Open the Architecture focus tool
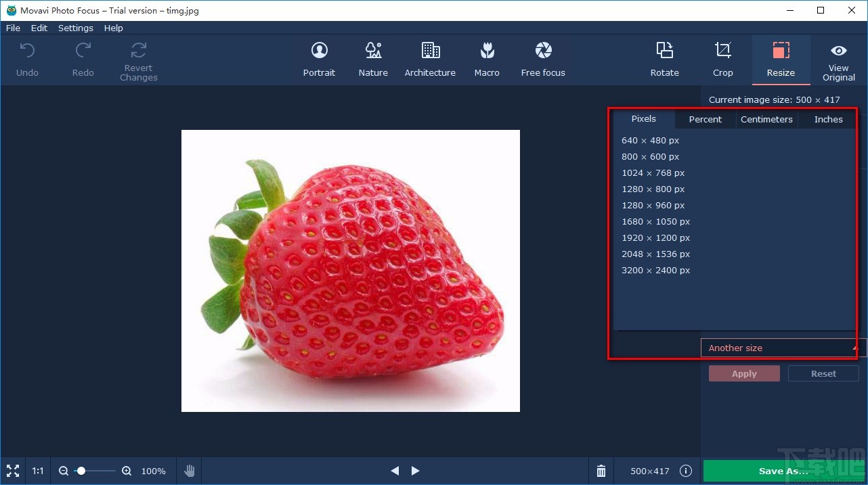 (430, 51)
